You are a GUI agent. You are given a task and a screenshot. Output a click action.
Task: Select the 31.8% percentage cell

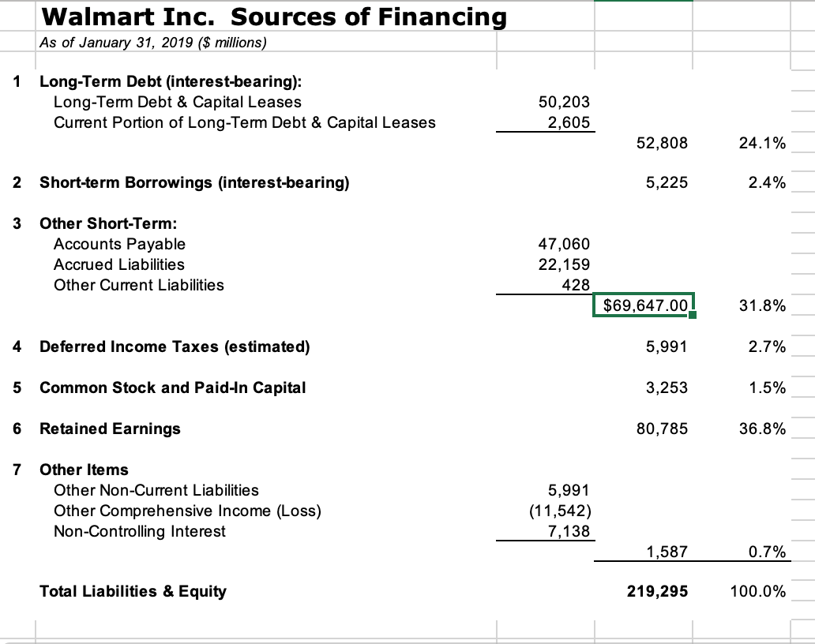(762, 305)
